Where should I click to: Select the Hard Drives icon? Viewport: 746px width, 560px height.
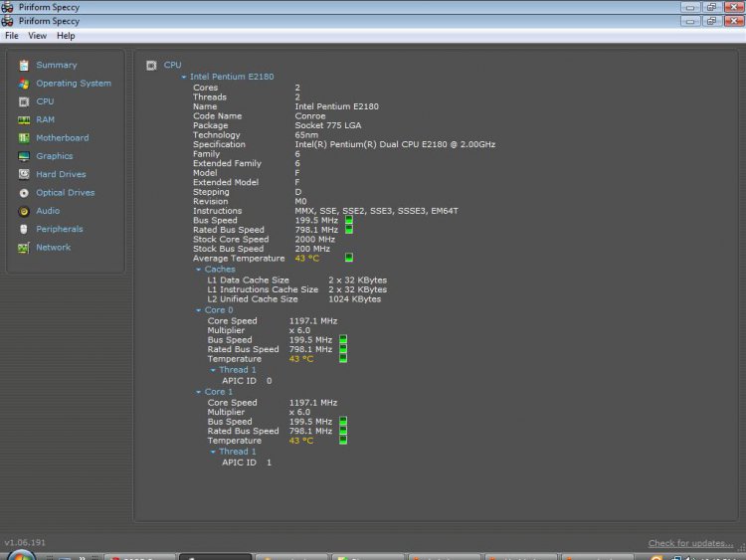(24, 175)
